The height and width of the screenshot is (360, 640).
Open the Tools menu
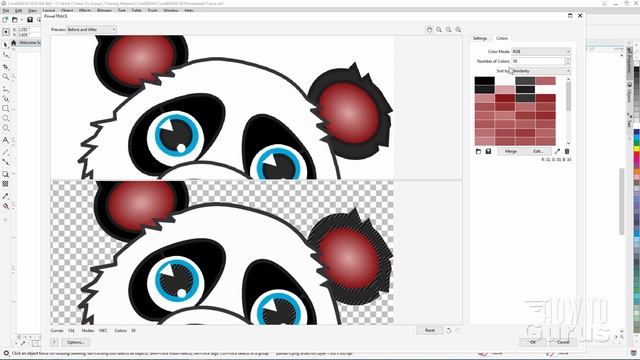click(153, 10)
